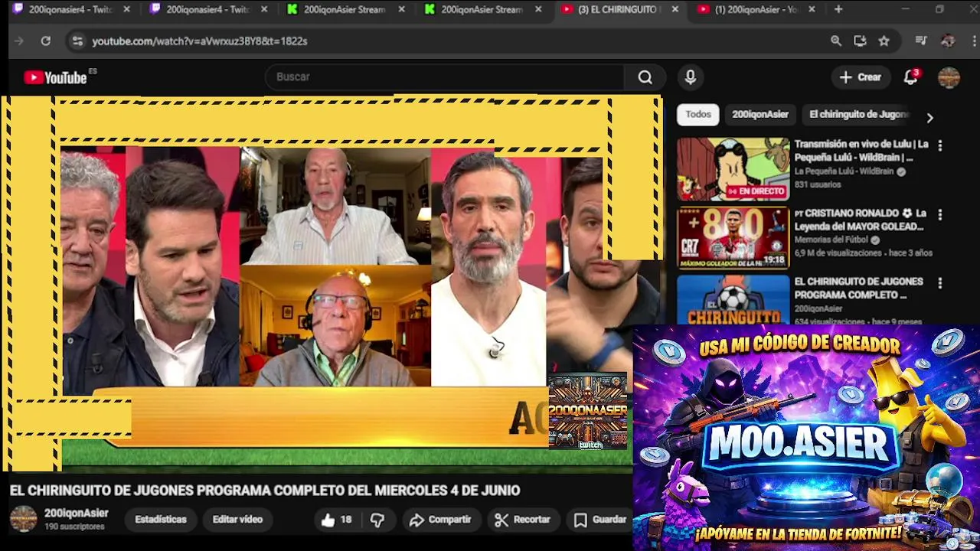Open options for El Chiringuito recommended video
This screenshot has height=551, width=980.
(939, 283)
